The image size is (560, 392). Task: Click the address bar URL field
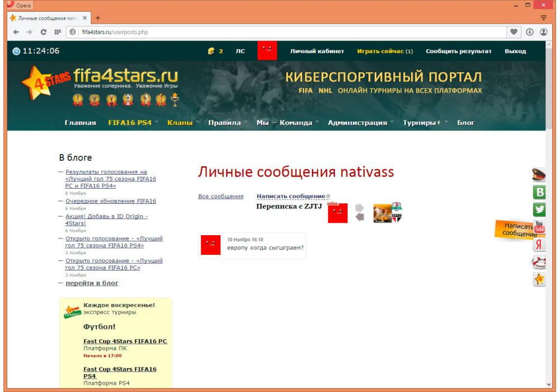click(280, 32)
